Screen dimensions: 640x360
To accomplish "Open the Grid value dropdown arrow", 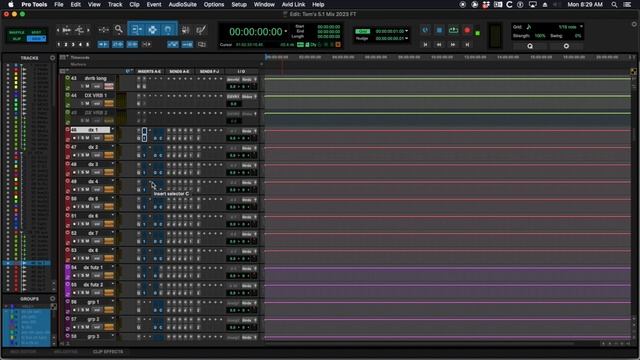I will pyautogui.click(x=407, y=31).
